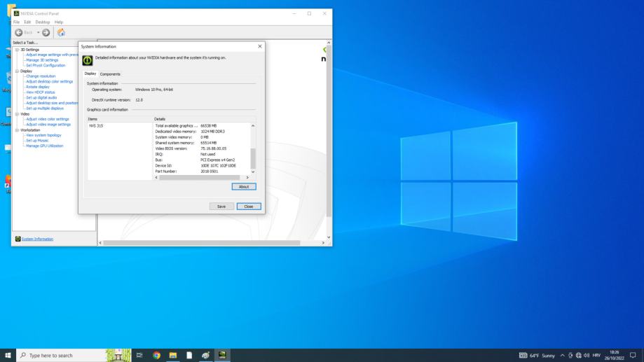Open File Explorer from the taskbar
This screenshot has width=644, height=362.
point(172,355)
